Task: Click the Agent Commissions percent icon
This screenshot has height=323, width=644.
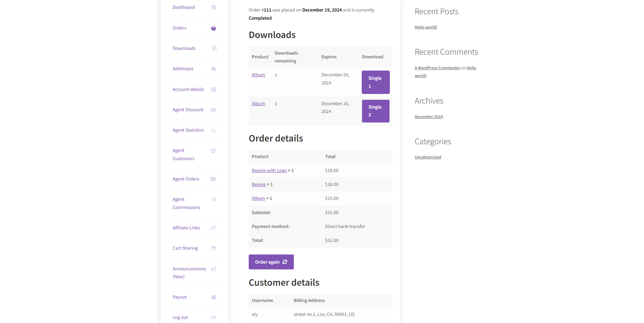Action: [214, 199]
